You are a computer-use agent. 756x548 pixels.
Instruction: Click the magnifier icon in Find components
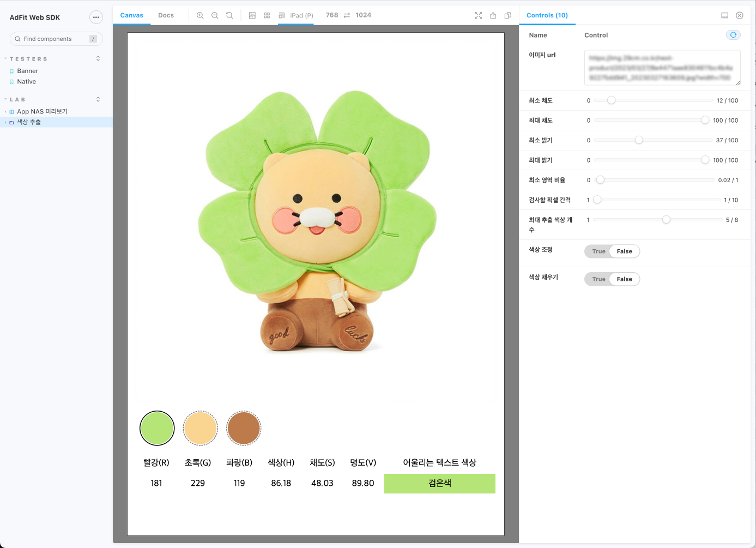pyautogui.click(x=18, y=39)
